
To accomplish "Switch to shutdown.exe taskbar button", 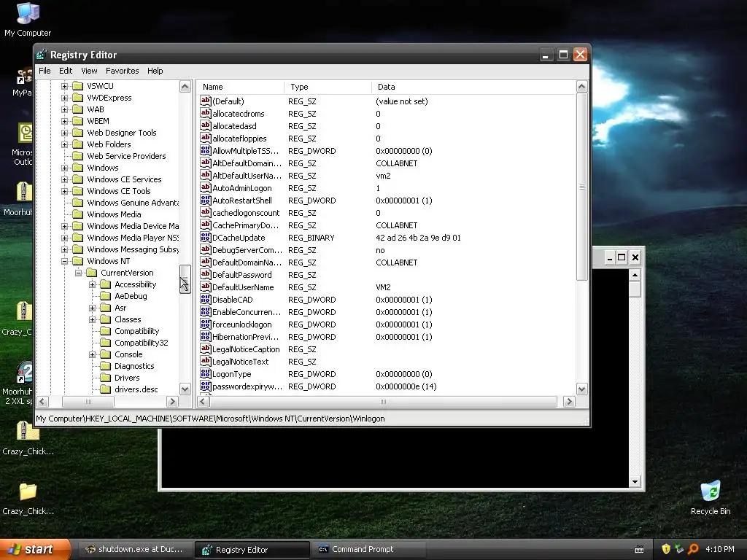I will pos(135,549).
